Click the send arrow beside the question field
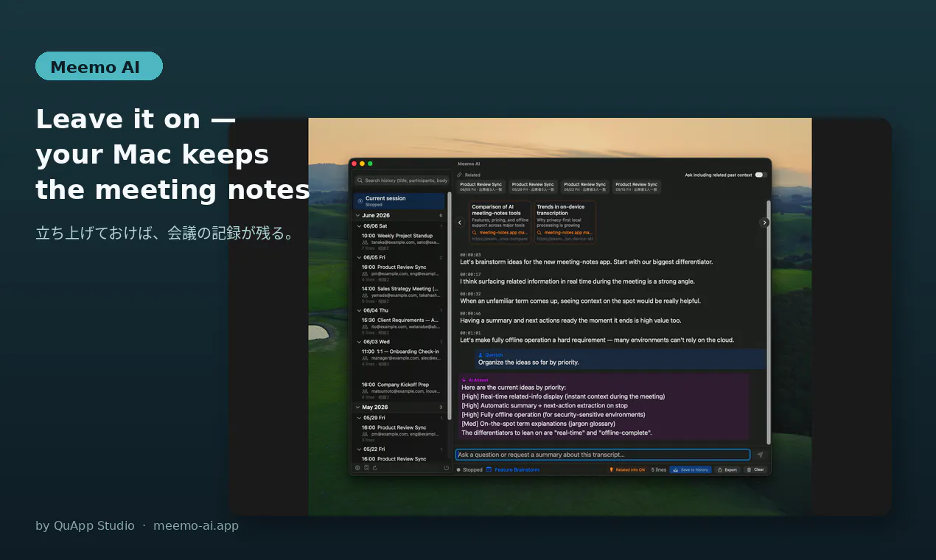Viewport: 936px width, 560px height. (760, 455)
